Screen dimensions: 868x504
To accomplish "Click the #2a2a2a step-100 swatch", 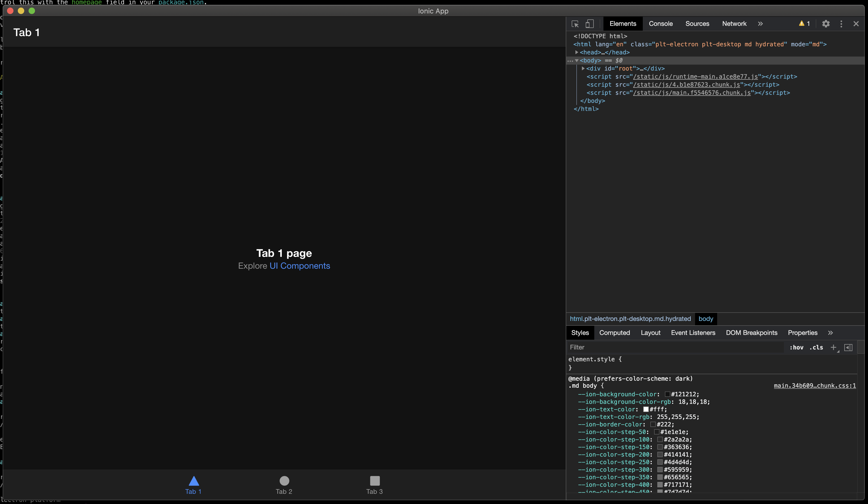I will tap(660, 440).
